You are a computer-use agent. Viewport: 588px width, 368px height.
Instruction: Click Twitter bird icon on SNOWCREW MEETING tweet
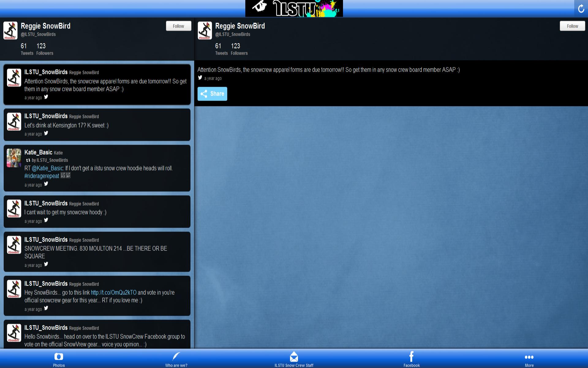[46, 264]
